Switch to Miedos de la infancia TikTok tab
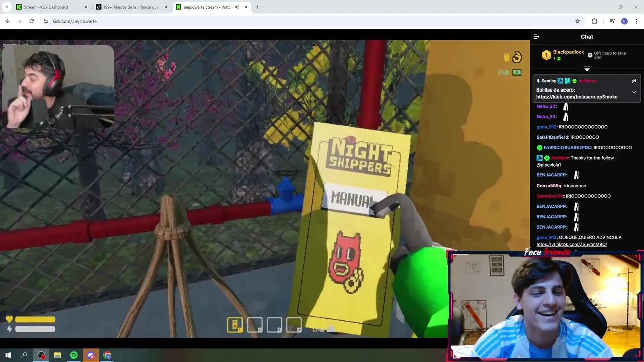Image resolution: width=644 pixels, height=362 pixels. pyautogui.click(x=131, y=7)
